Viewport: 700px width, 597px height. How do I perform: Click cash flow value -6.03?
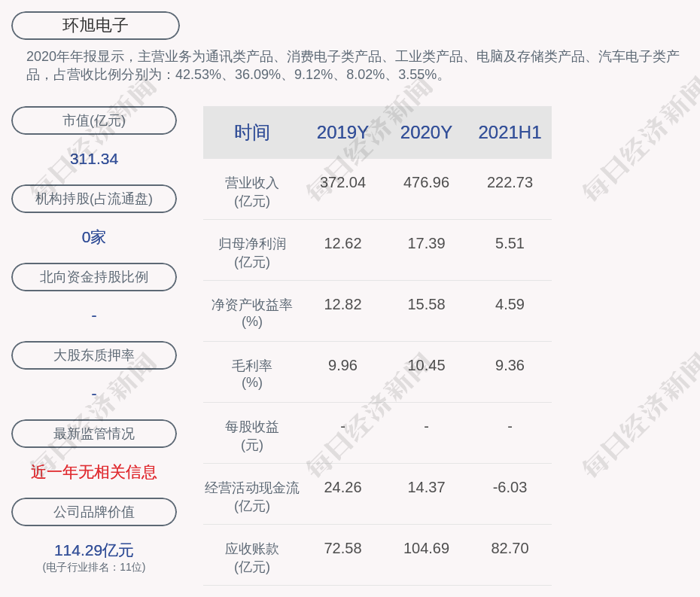[x=510, y=487]
